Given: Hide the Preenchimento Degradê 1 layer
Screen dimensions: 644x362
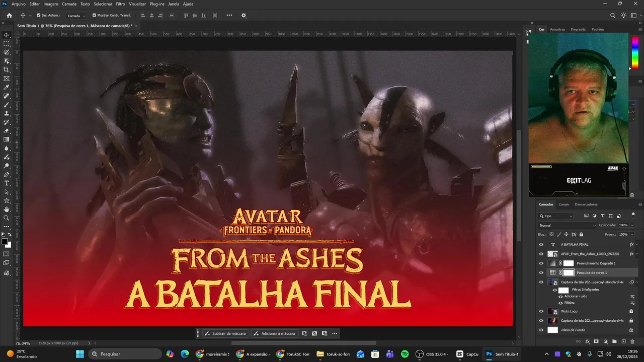Looking at the screenshot, I should [541, 263].
